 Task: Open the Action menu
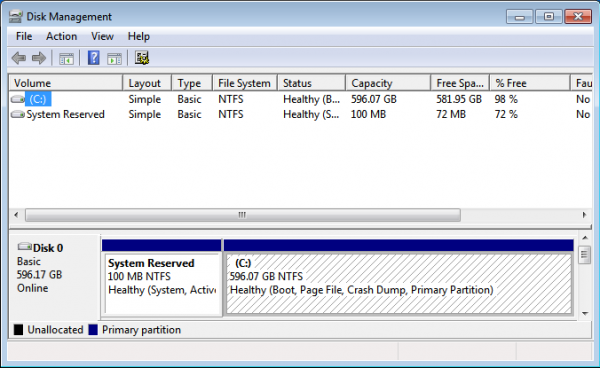(61, 36)
